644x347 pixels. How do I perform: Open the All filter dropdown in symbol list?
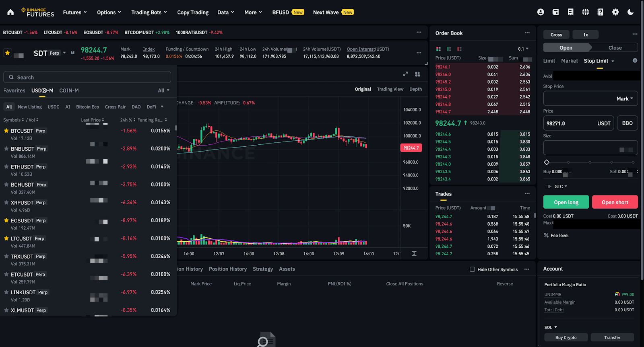click(x=164, y=90)
